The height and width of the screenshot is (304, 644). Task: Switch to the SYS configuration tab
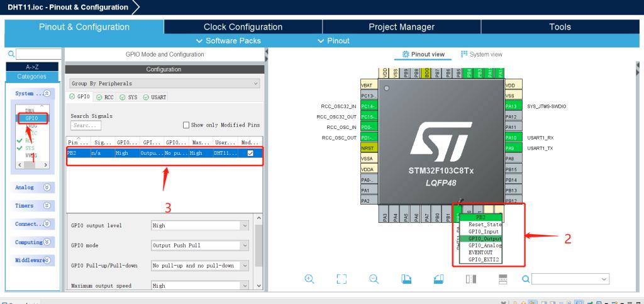tap(128, 97)
